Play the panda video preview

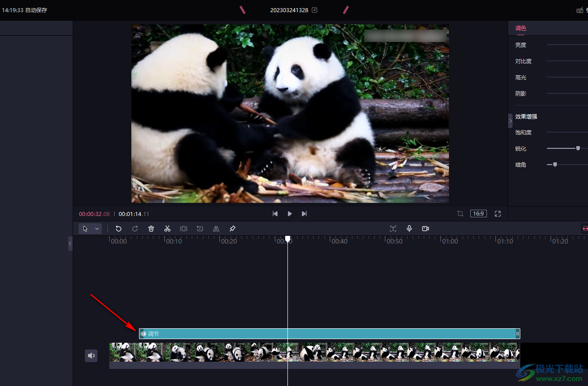pyautogui.click(x=290, y=214)
